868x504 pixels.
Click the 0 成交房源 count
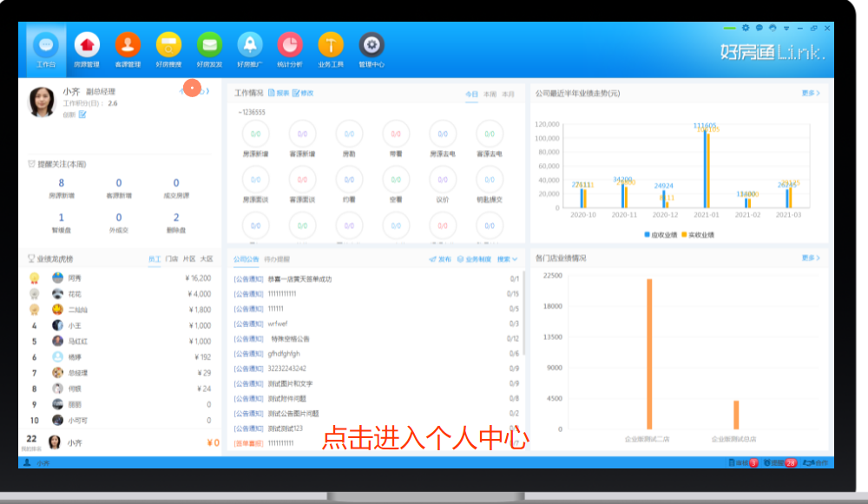[x=176, y=183]
